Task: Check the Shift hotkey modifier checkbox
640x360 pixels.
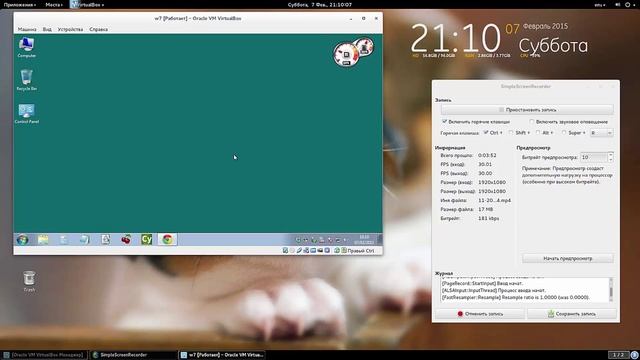Action: [511, 133]
